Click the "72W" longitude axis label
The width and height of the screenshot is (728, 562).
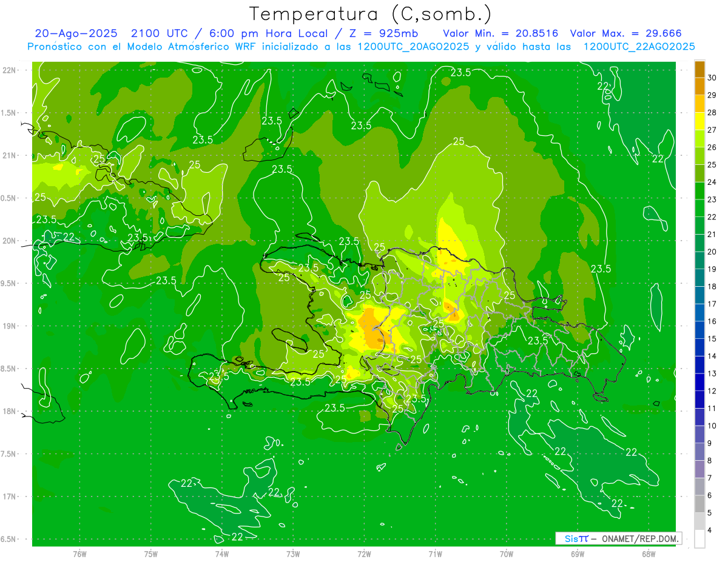[x=364, y=554]
